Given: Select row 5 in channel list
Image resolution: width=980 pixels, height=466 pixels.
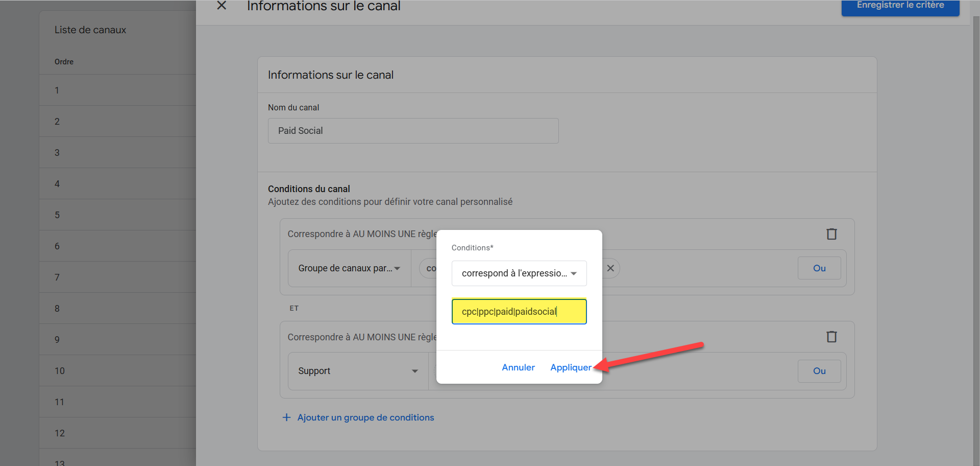Looking at the screenshot, I should (x=117, y=215).
